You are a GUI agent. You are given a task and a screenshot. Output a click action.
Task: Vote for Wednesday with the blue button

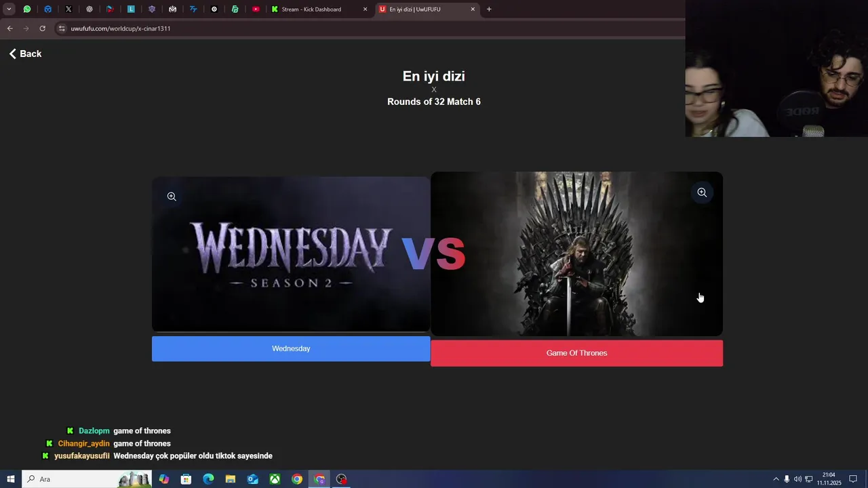[x=291, y=348]
